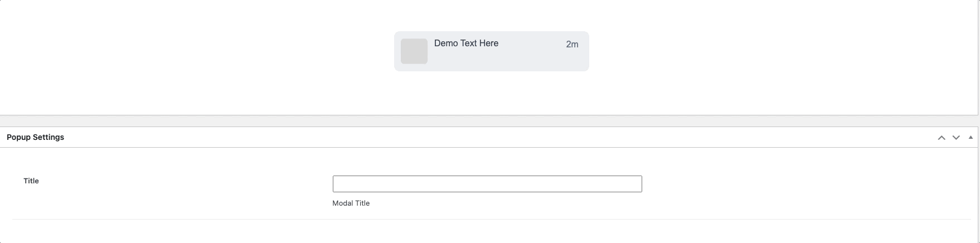Image resolution: width=980 pixels, height=243 pixels.
Task: Focus the Title text input field
Action: [487, 184]
